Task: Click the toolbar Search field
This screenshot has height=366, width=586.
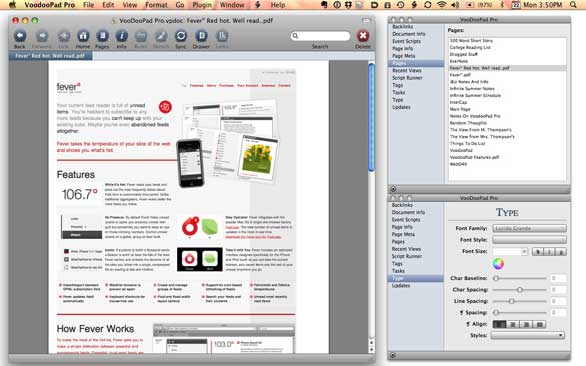Action: tap(320, 36)
